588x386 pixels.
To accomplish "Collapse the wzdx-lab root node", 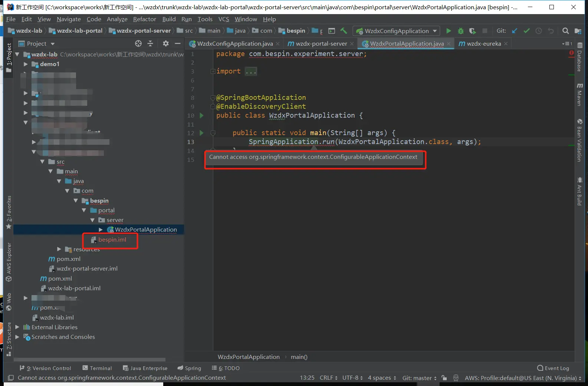I will [x=17, y=54].
